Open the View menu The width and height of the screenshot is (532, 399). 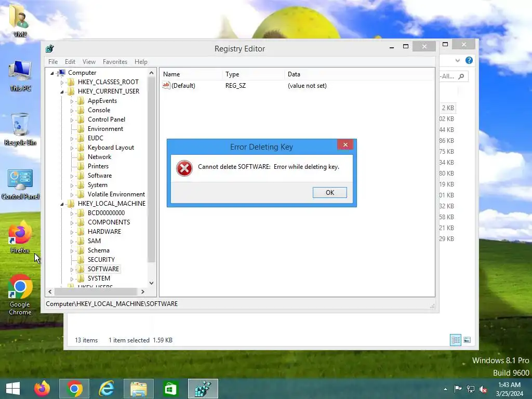coord(89,62)
